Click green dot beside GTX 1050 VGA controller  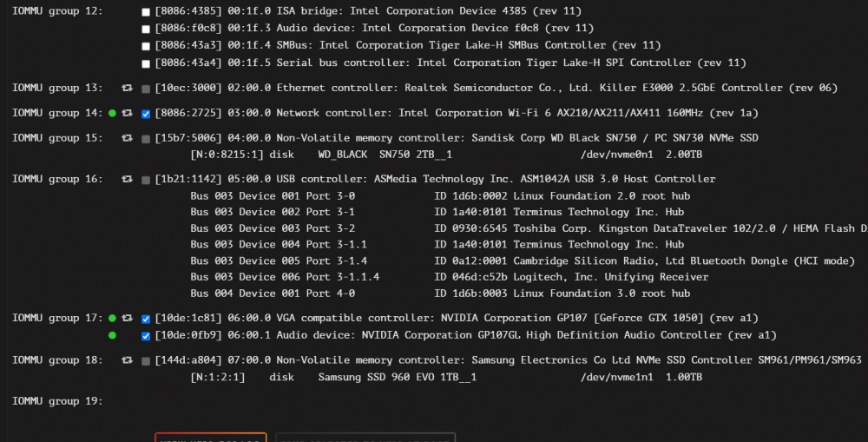(112, 318)
